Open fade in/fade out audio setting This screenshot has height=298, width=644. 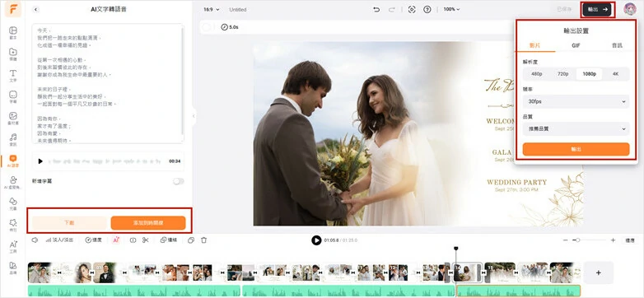pos(59,240)
